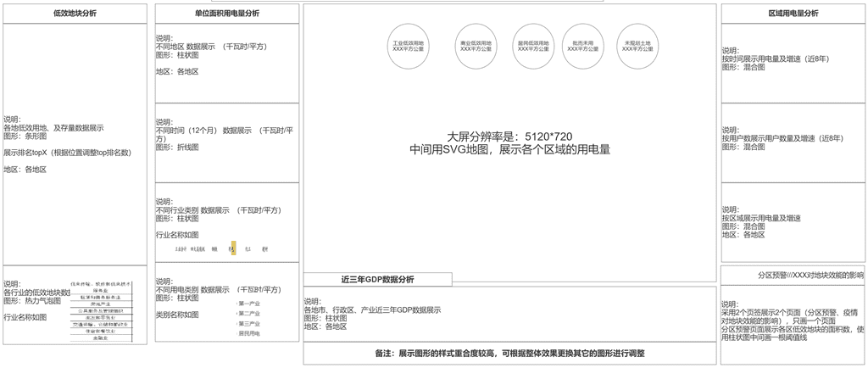The height and width of the screenshot is (368, 868).
Task: Click the 批发和零售业 row in the industry list
Action: tap(102, 318)
